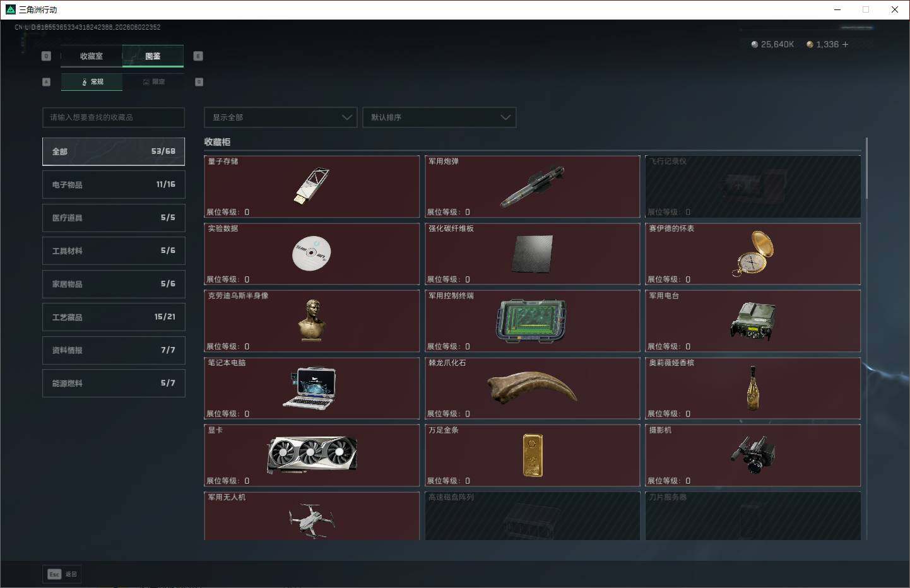The image size is (910, 588).
Task: Select the 全部 53/68 category
Action: click(114, 151)
